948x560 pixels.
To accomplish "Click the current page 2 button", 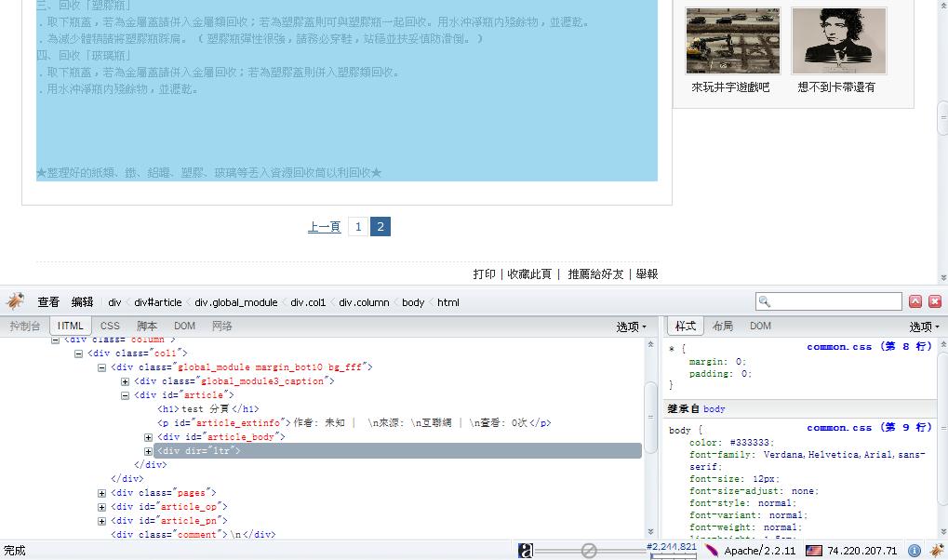I will point(381,227).
